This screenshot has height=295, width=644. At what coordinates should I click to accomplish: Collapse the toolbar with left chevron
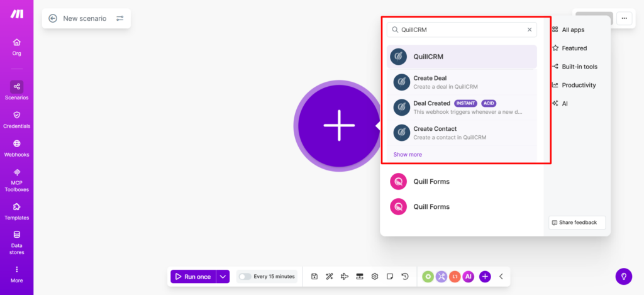pos(501,276)
